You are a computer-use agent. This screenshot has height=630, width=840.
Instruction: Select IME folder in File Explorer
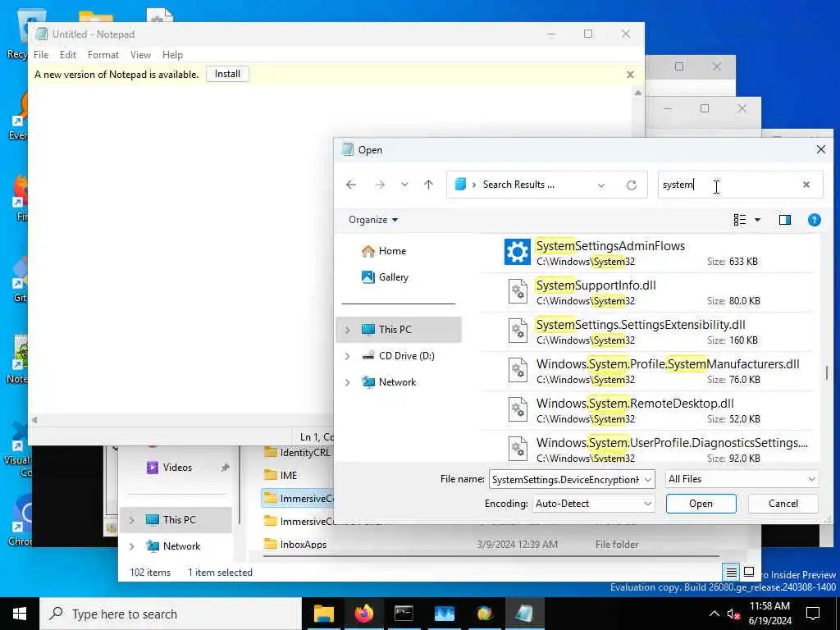pyautogui.click(x=288, y=475)
